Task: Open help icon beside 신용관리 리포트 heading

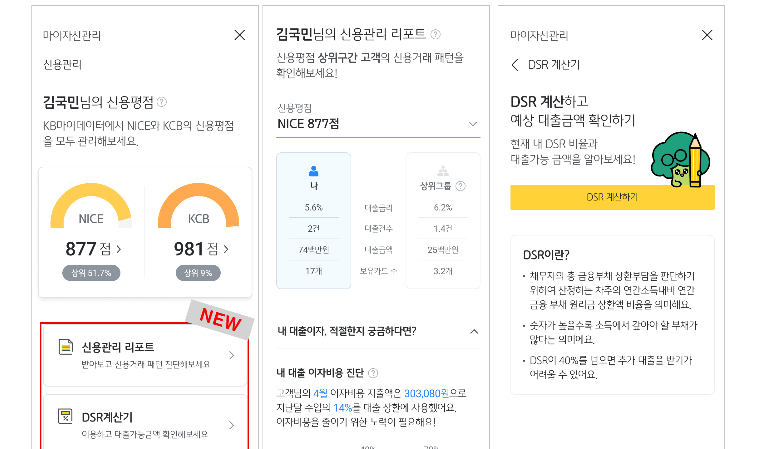Action: pos(435,34)
